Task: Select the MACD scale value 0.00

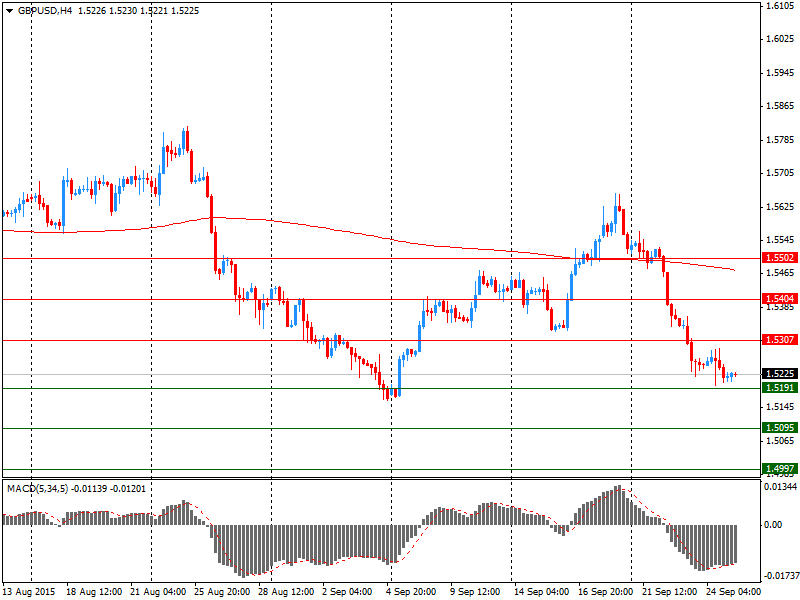Action: point(773,525)
